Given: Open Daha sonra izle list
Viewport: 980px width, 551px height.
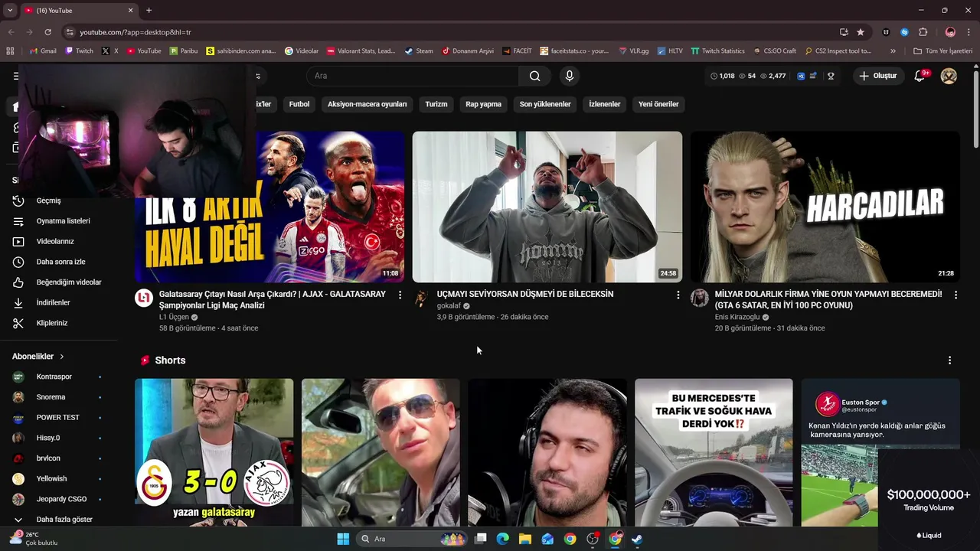Looking at the screenshot, I should point(61,262).
